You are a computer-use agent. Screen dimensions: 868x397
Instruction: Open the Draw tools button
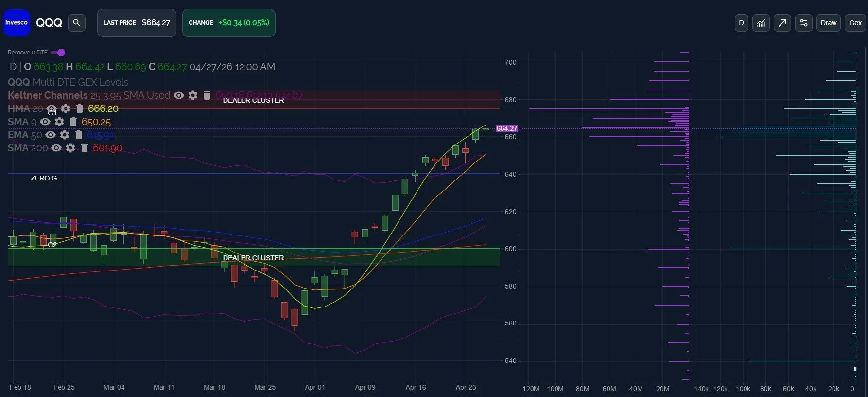click(x=829, y=23)
